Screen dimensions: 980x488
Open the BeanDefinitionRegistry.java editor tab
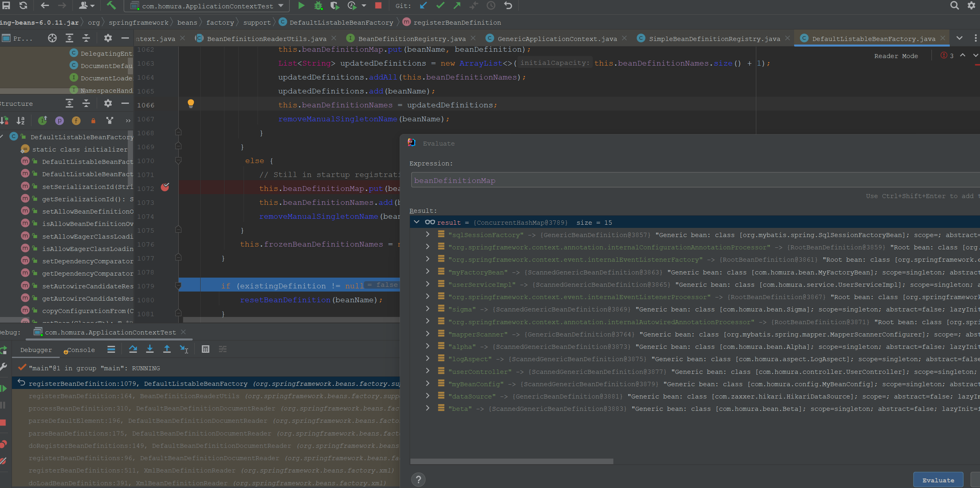411,39
